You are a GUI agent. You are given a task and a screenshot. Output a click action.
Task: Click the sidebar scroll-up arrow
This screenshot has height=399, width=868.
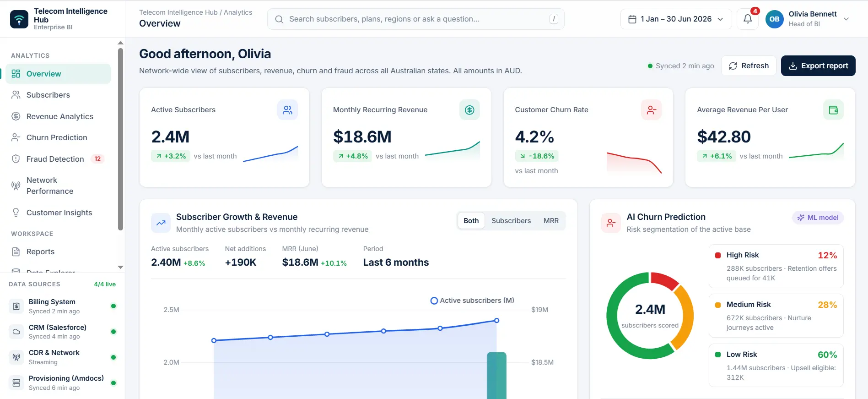[120, 43]
